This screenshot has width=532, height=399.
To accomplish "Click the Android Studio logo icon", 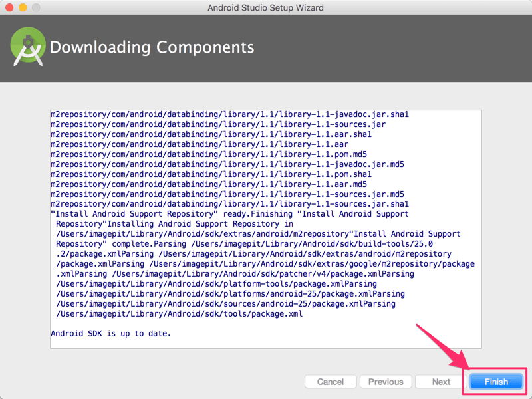I will coord(28,47).
